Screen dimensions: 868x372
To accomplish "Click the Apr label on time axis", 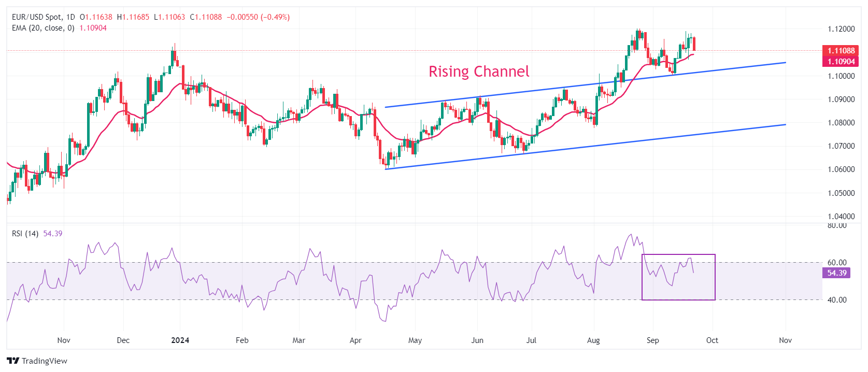I will [355, 340].
